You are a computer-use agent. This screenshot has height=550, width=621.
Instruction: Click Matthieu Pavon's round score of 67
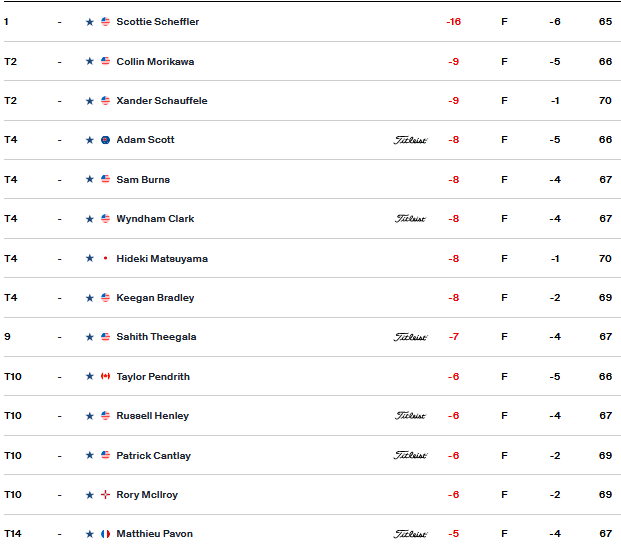tap(606, 534)
